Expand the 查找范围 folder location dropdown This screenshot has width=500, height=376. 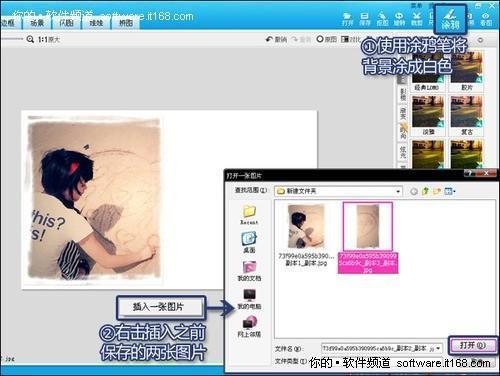coord(398,191)
